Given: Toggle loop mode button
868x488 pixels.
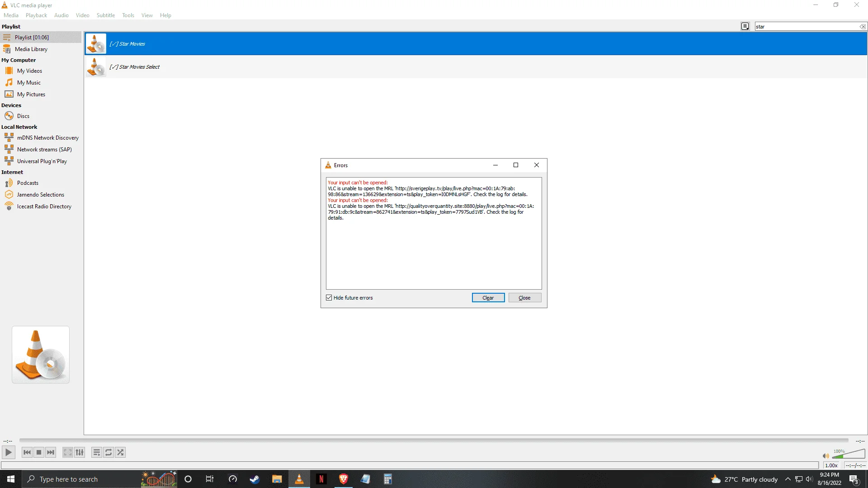Looking at the screenshot, I should tap(108, 452).
